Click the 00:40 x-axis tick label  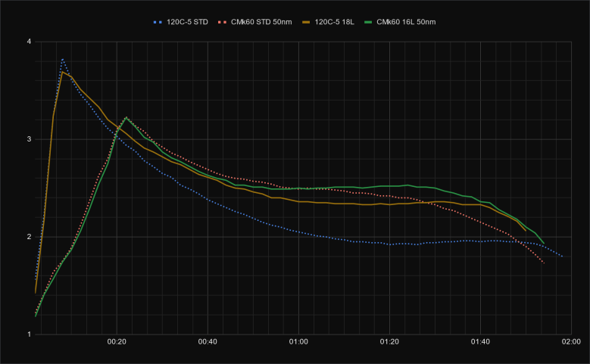click(208, 343)
